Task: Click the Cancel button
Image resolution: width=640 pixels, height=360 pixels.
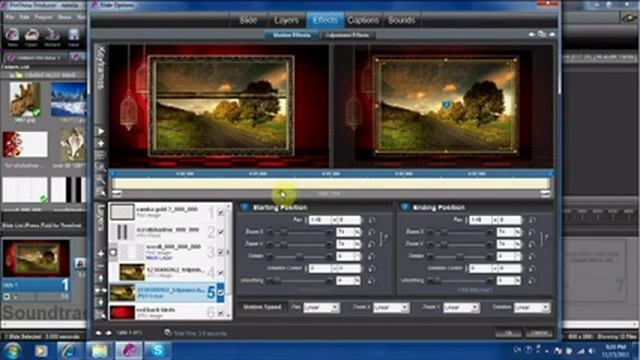Action: click(539, 333)
